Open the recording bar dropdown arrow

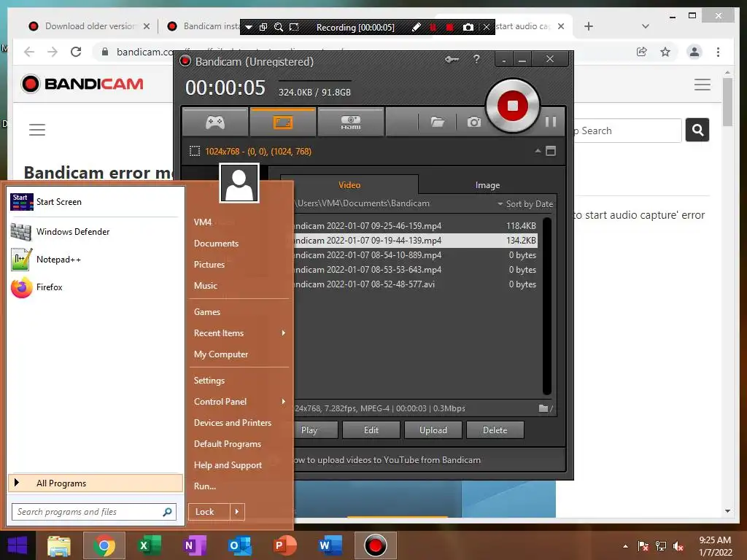[249, 27]
